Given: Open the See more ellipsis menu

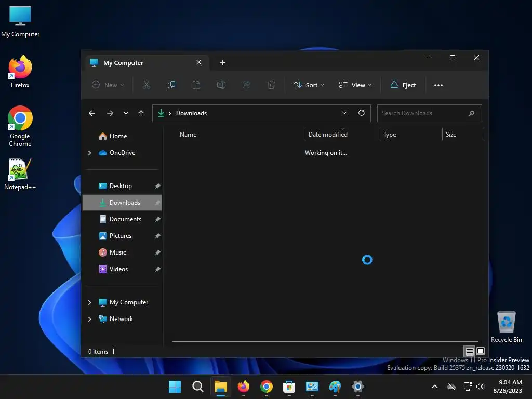Looking at the screenshot, I should 438,85.
